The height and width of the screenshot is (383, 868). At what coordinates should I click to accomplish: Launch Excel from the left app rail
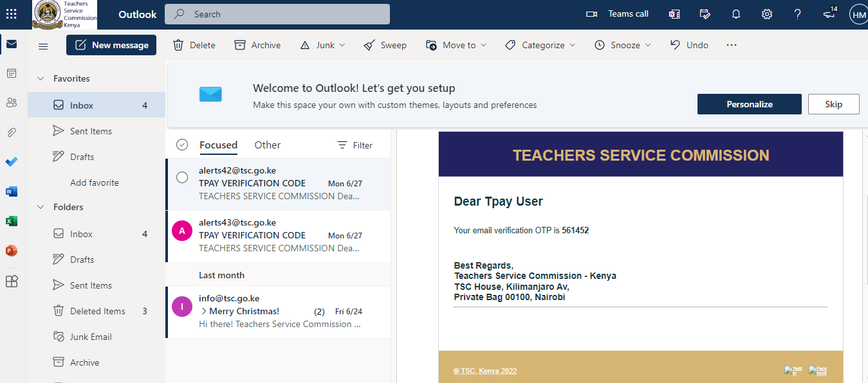12,221
